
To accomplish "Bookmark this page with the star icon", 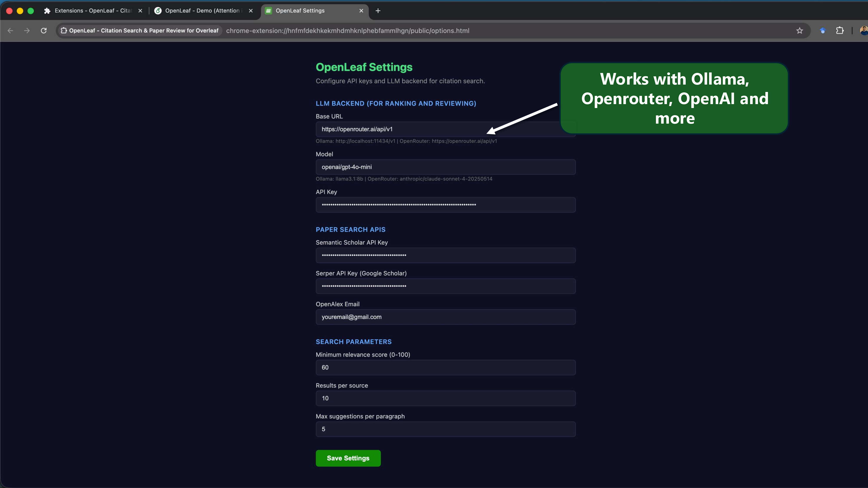I will [x=800, y=31].
